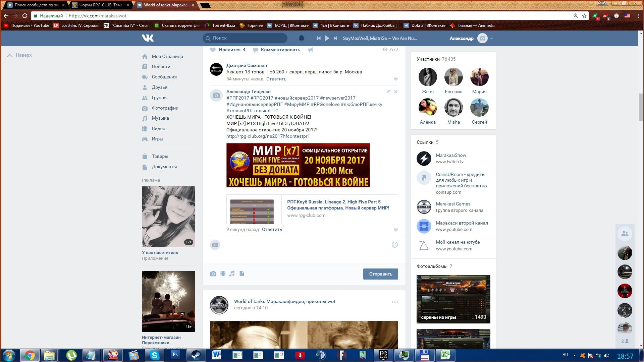Click the Отправить send button
This screenshot has height=362, width=644.
pos(380,274)
